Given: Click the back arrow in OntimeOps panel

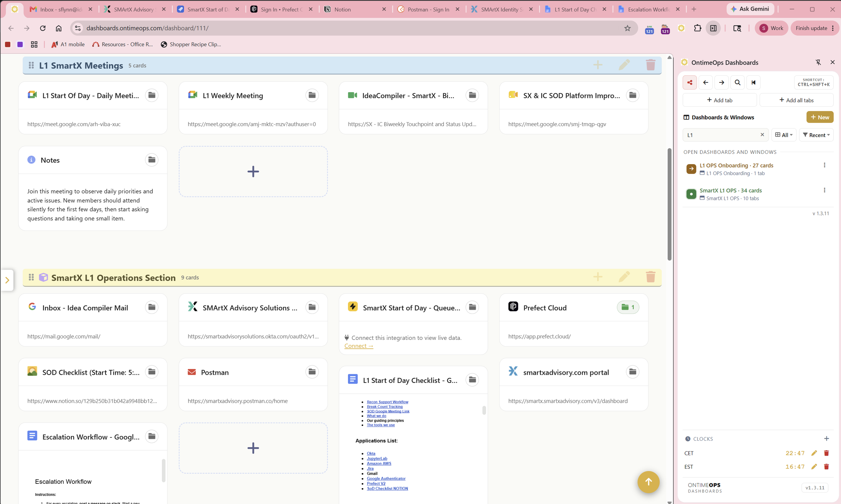Looking at the screenshot, I should [x=705, y=82].
